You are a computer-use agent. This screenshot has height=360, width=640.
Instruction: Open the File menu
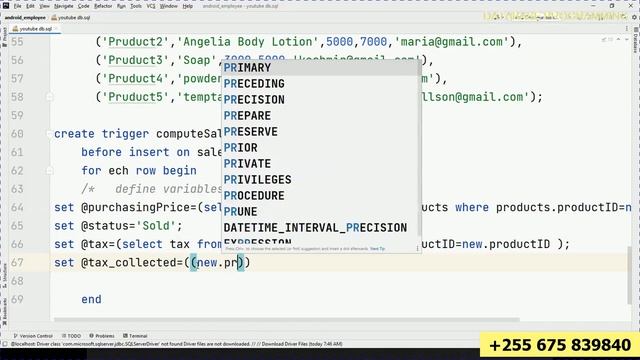click(x=17, y=6)
